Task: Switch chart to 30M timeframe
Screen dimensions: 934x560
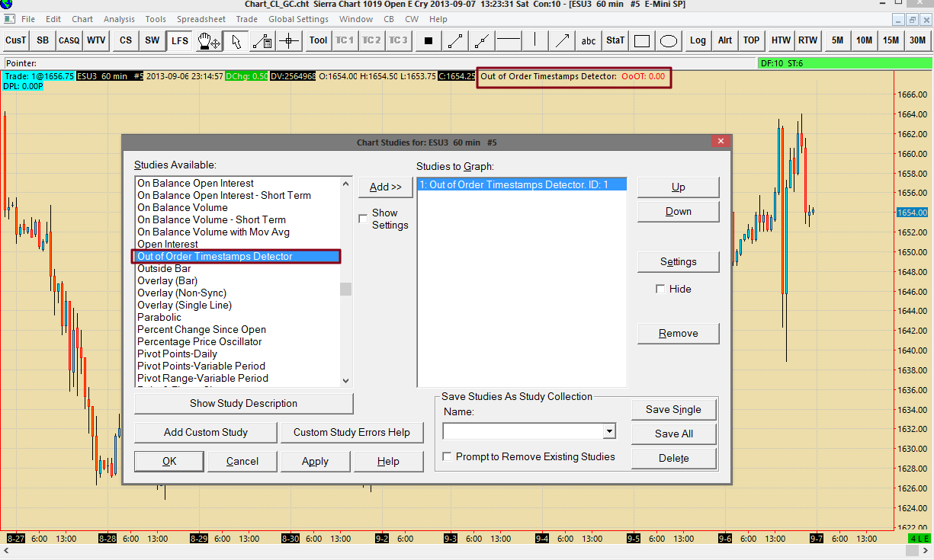Action: coord(917,40)
